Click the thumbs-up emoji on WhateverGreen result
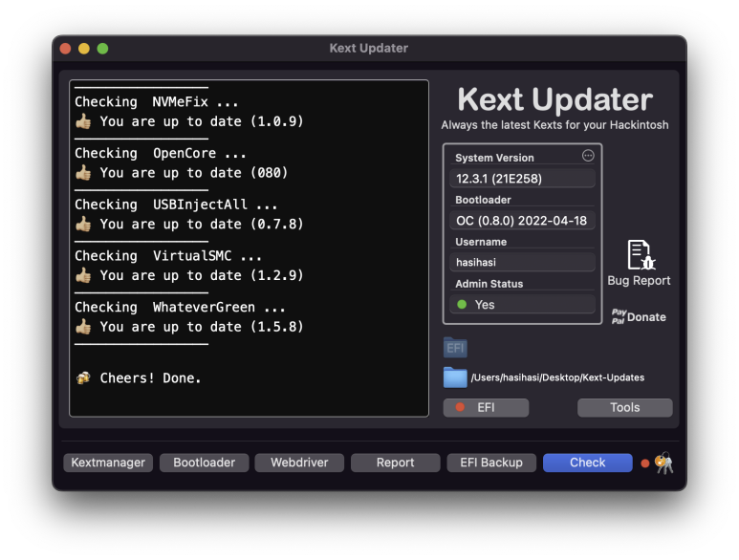Image resolution: width=739 pixels, height=560 pixels. pos(83,327)
